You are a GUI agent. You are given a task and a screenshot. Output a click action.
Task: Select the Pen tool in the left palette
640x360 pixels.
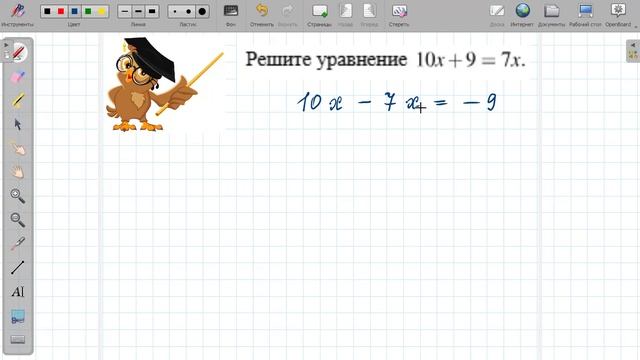[x=18, y=53]
